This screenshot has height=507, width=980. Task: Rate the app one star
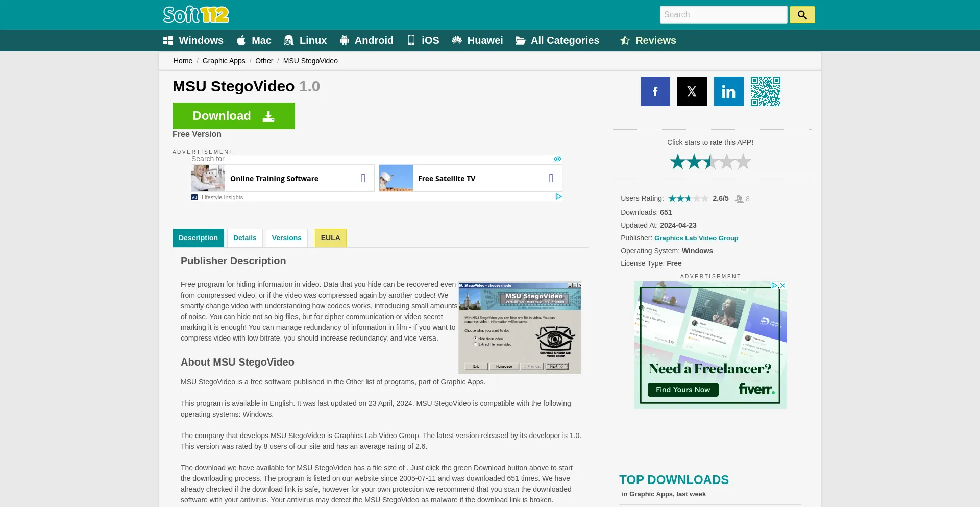coord(678,161)
